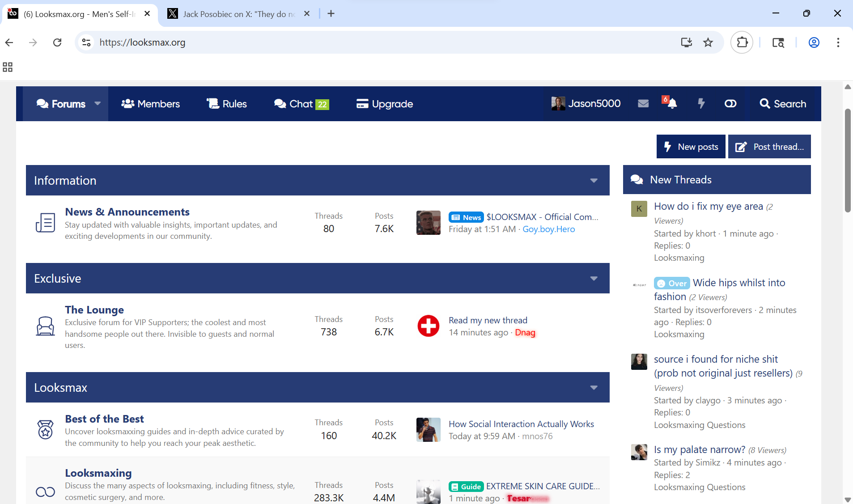Toggle the dark mode switch icon in navbar
853x504 pixels.
click(730, 104)
